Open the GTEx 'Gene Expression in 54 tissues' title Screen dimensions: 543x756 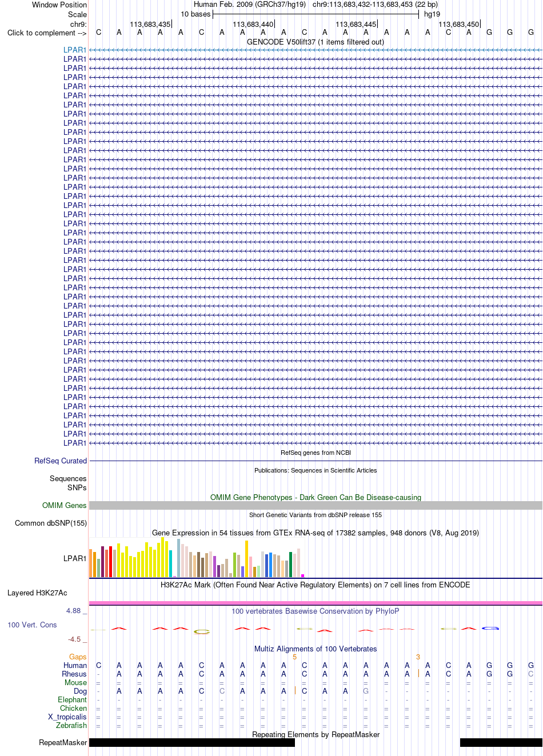(316, 533)
